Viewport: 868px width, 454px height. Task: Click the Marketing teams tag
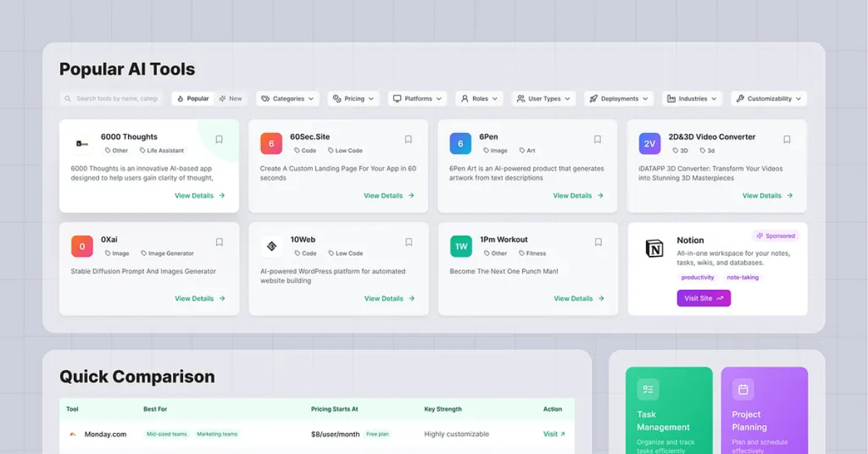[217, 434]
